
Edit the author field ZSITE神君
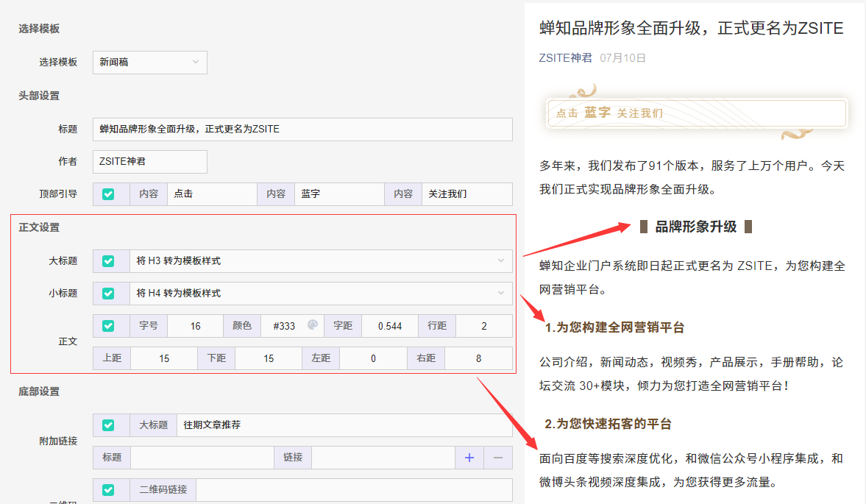pos(149,162)
